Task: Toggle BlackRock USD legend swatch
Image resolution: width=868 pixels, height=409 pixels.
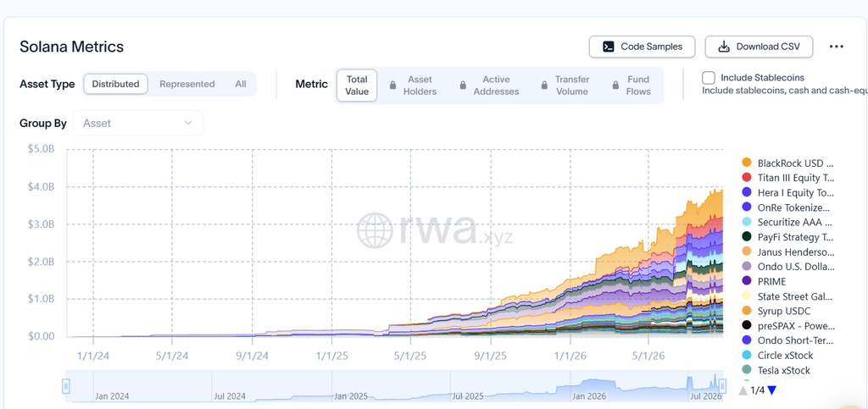Action: point(746,163)
